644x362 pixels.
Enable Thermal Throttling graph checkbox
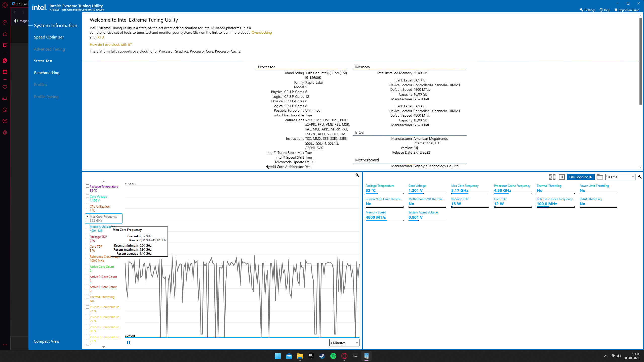pyautogui.click(x=87, y=297)
